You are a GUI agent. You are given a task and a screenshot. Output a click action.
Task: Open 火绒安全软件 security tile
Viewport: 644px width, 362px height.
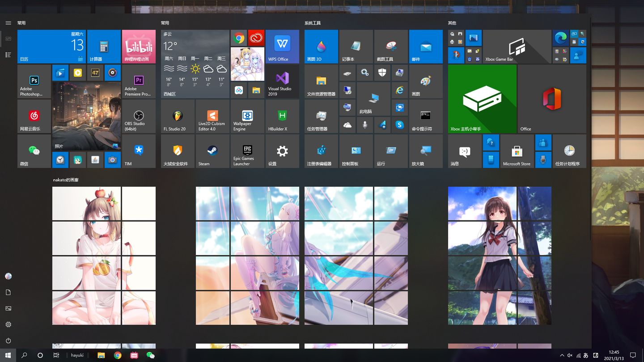coord(178,151)
